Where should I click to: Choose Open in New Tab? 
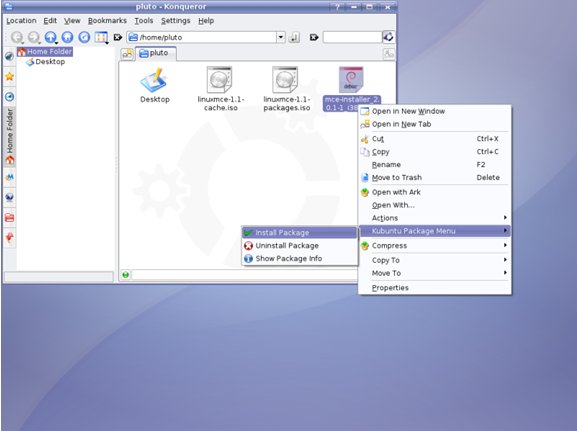[x=435, y=124]
